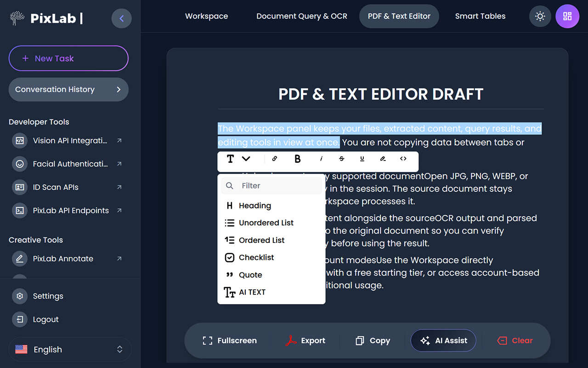Open the Smart Tables tab
The width and height of the screenshot is (588, 368).
tap(480, 16)
